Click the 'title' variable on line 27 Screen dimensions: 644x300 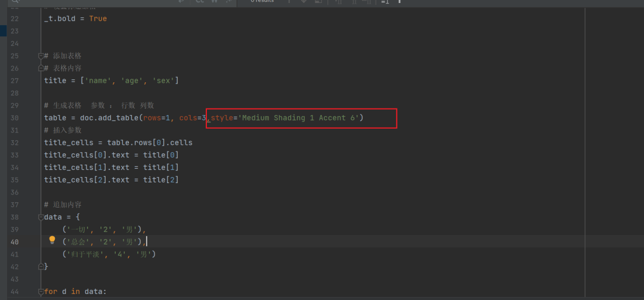pyautogui.click(x=55, y=81)
